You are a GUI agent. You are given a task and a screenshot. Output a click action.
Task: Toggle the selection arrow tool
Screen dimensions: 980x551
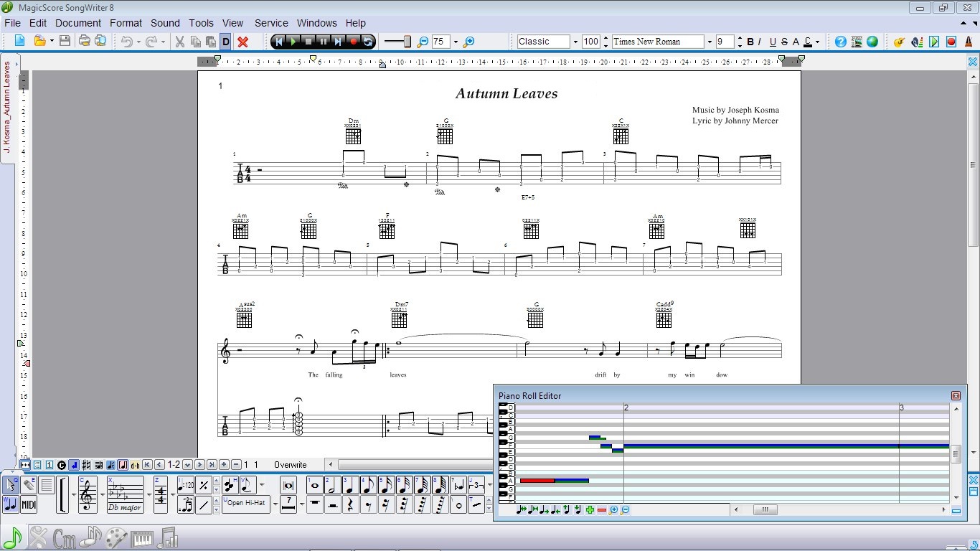[x=11, y=486]
